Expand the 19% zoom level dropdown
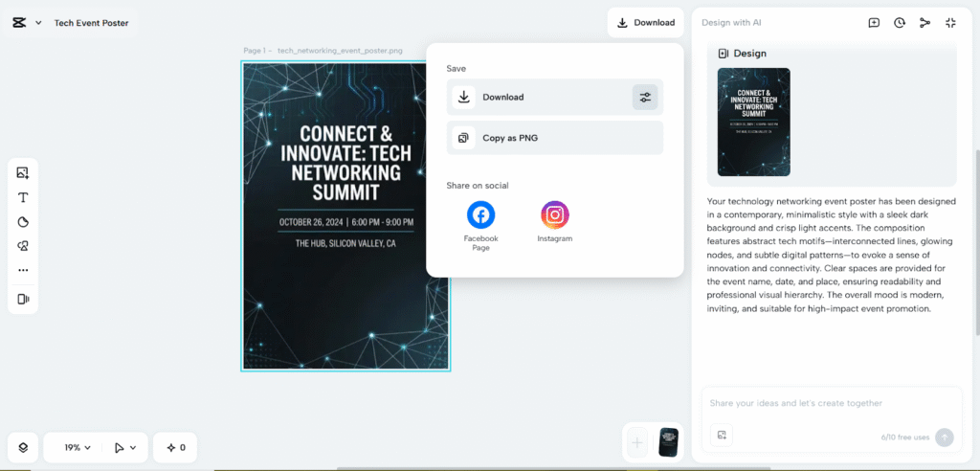 pos(78,447)
